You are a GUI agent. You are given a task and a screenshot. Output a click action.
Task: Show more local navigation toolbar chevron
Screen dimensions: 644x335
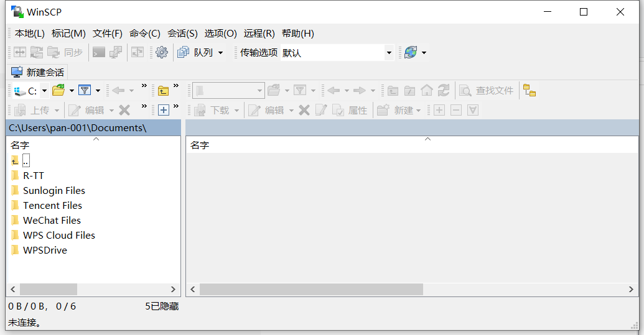click(x=144, y=86)
